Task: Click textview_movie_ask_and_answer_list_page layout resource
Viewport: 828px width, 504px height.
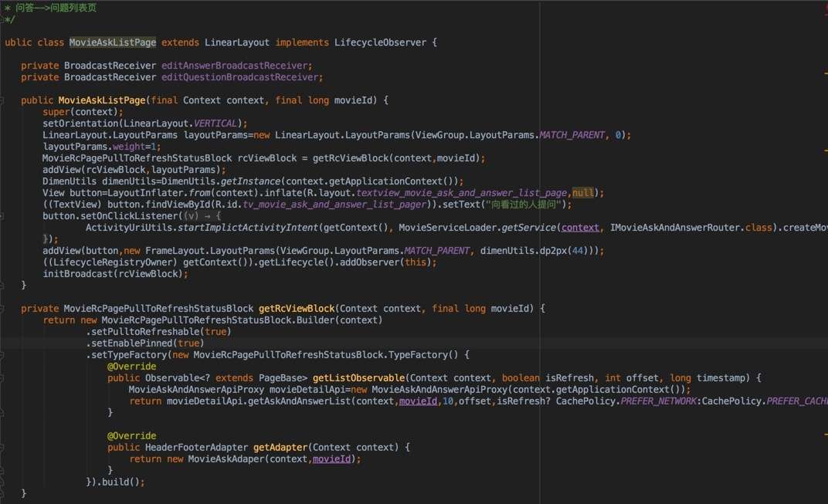Action: coord(462,193)
